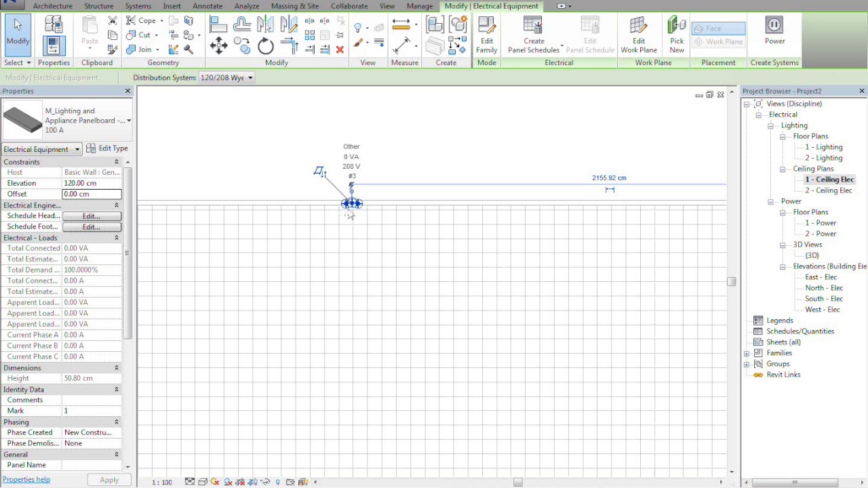The image size is (868, 488).
Task: Select the Measure Between Two References tool
Action: point(401,25)
